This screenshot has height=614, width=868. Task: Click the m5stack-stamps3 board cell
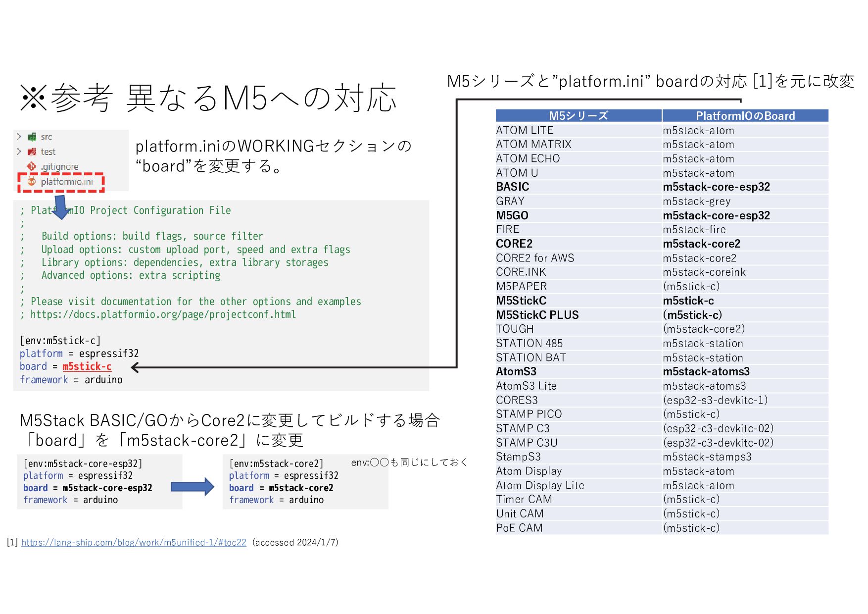click(x=745, y=457)
